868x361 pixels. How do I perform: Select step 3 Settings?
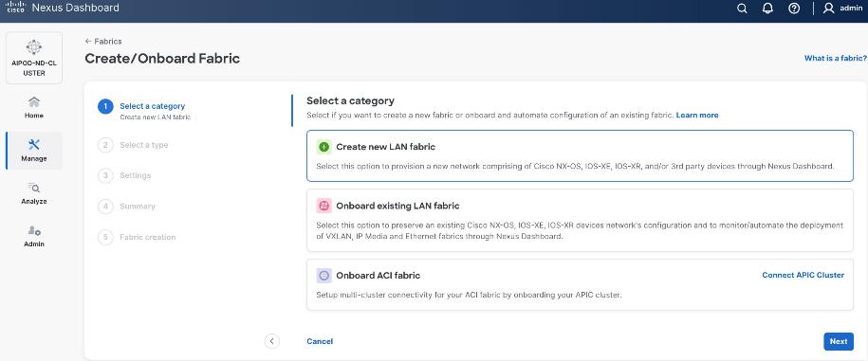click(124, 175)
